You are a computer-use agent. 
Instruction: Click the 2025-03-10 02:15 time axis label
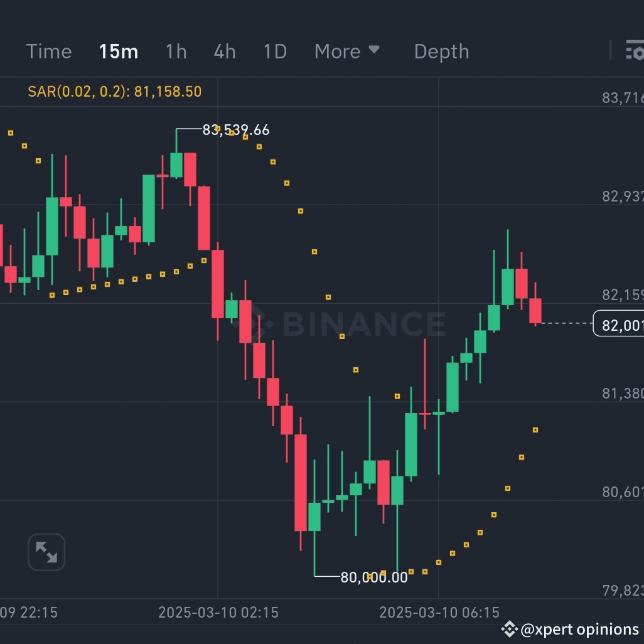click(218, 613)
